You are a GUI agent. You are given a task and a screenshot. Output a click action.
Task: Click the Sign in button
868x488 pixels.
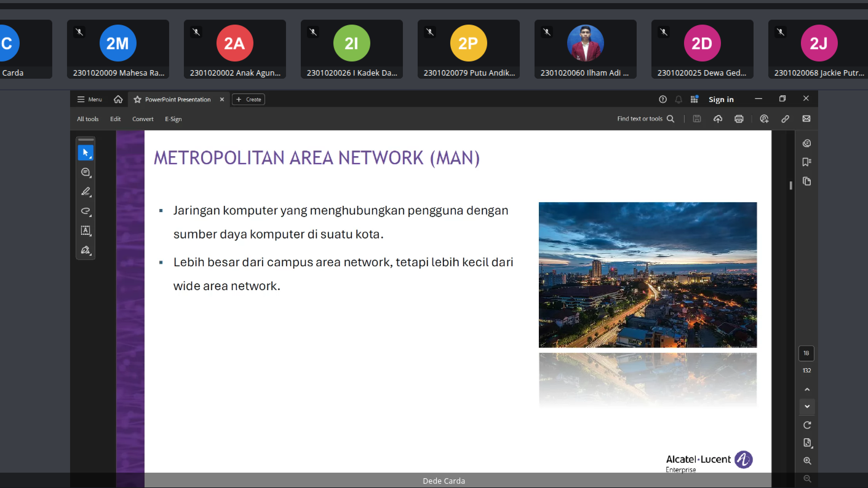721,100
